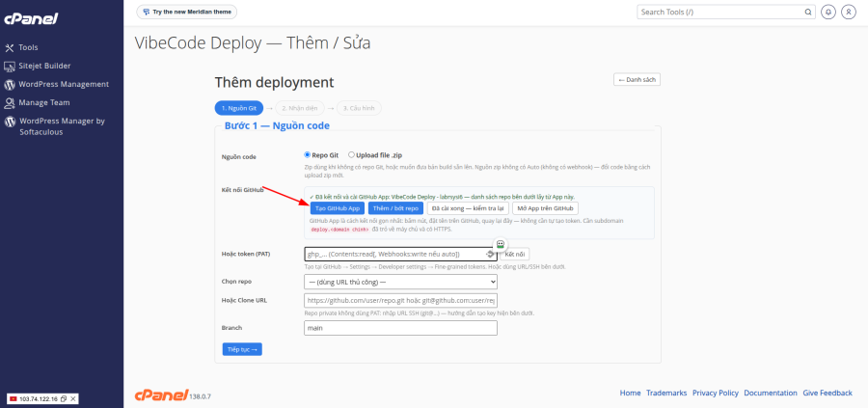Copy the IP address with the copy icon
Viewport: 868px width, 408px height.
[x=64, y=398]
